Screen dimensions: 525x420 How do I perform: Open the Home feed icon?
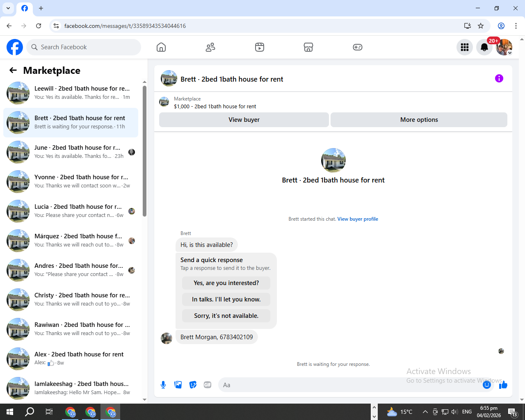click(161, 47)
